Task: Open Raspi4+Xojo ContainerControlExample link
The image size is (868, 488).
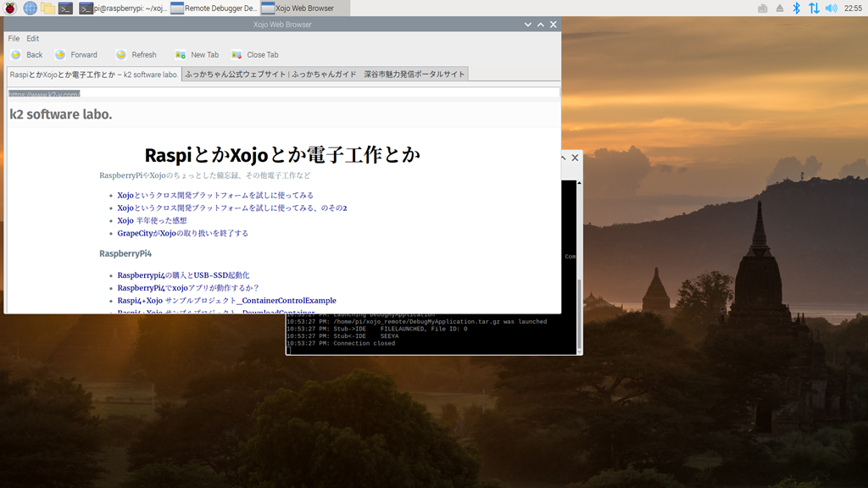Action: [226, 301]
